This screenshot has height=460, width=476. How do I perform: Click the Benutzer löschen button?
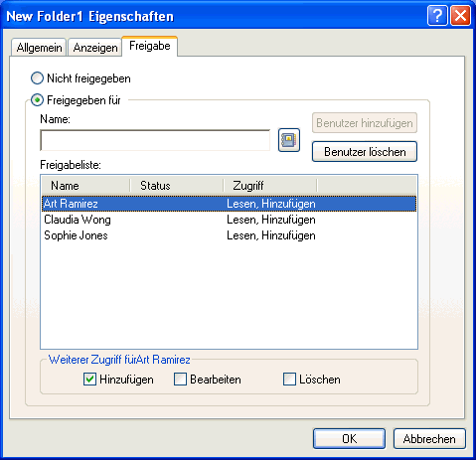[365, 152]
